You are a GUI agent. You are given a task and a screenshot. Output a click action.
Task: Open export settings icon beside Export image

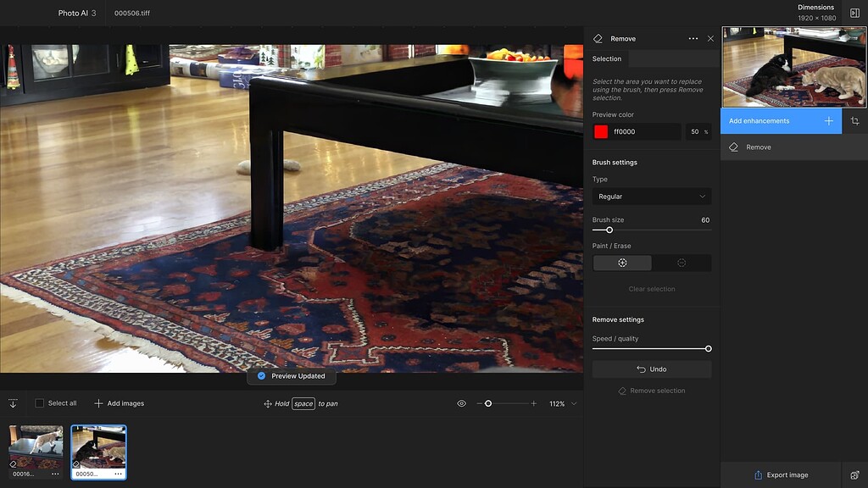tap(854, 474)
